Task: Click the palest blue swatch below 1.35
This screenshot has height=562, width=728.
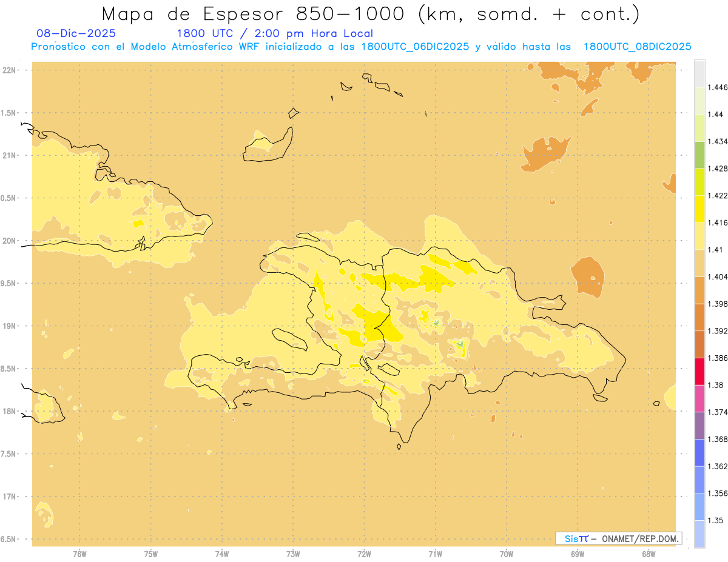Action: pos(699,534)
